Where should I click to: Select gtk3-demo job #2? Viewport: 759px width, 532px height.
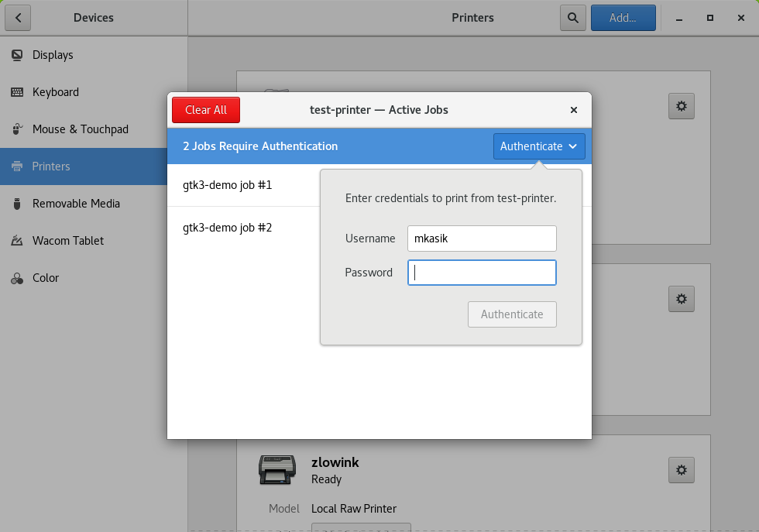243,228
